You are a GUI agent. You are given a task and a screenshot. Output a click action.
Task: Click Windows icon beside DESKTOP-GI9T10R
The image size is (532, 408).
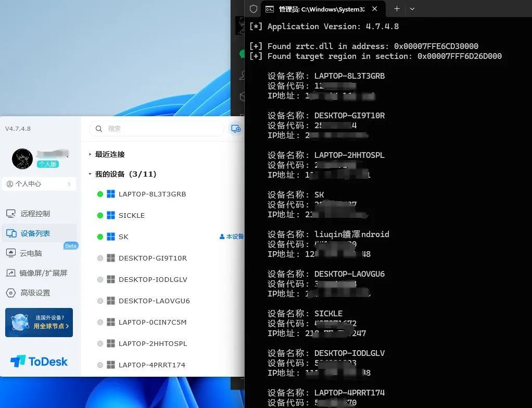click(110, 258)
